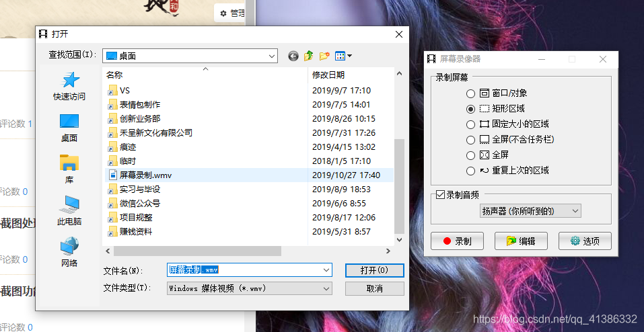Select the 创新业务部 folder row
Screen dimensions: 644x332
click(248, 119)
